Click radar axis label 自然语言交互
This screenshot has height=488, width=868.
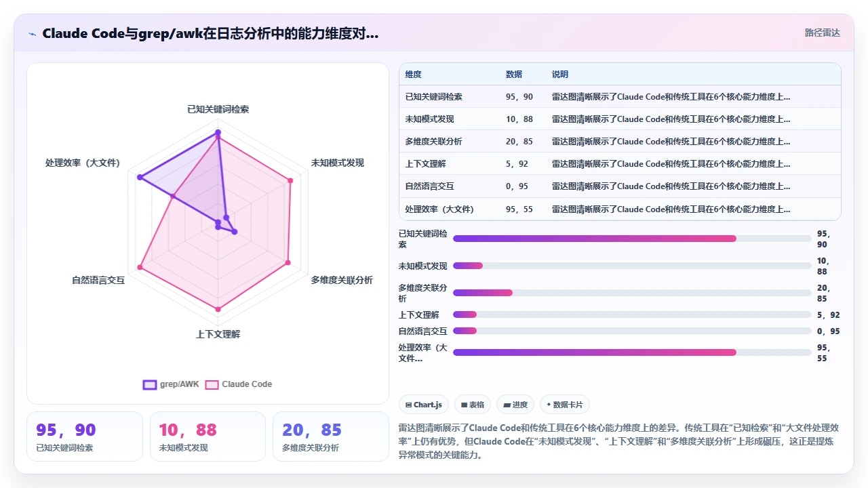pos(98,280)
